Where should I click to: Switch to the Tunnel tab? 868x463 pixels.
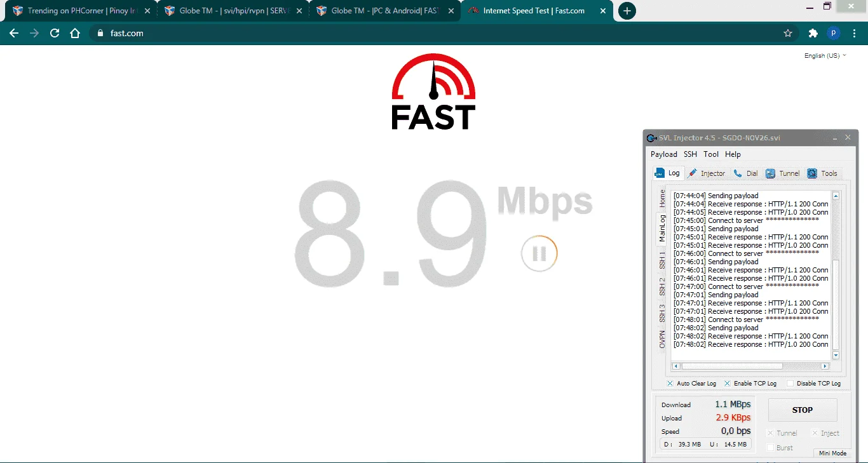[783, 173]
